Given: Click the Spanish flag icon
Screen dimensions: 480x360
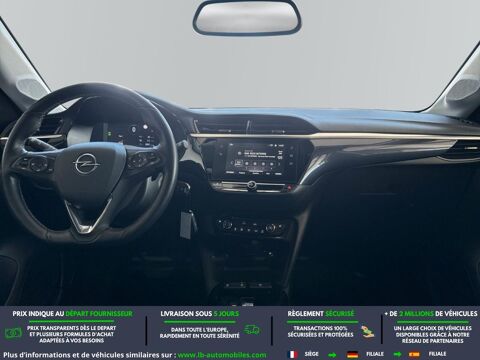Looking at the screenshot, I should pyautogui.click(x=414, y=354).
